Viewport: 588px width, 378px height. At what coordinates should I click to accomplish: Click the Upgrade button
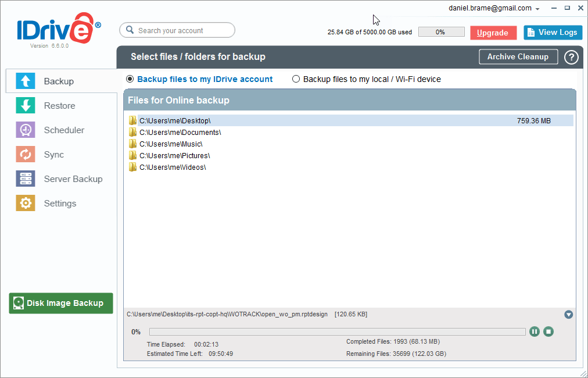(x=493, y=33)
